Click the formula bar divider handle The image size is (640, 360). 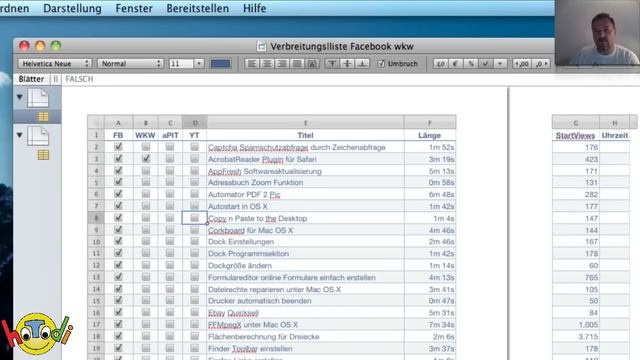point(56,79)
